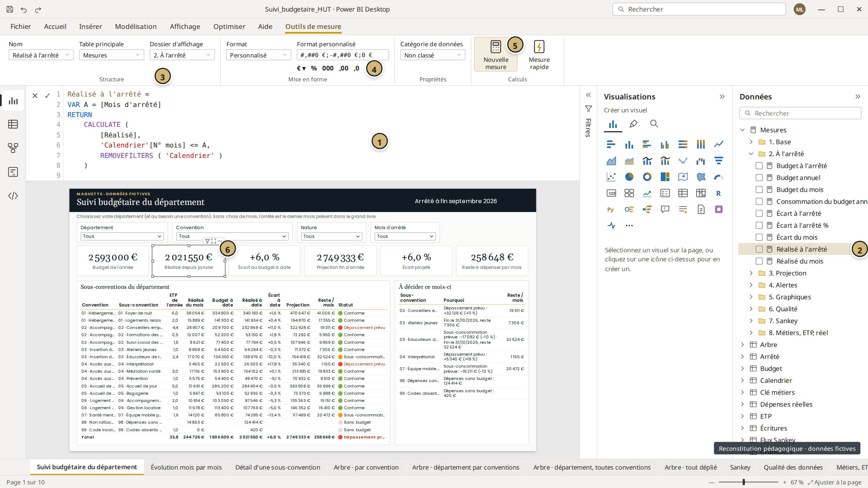The width and height of the screenshot is (868, 488).
Task: Expand the Filtres pane chevron
Action: [588, 95]
